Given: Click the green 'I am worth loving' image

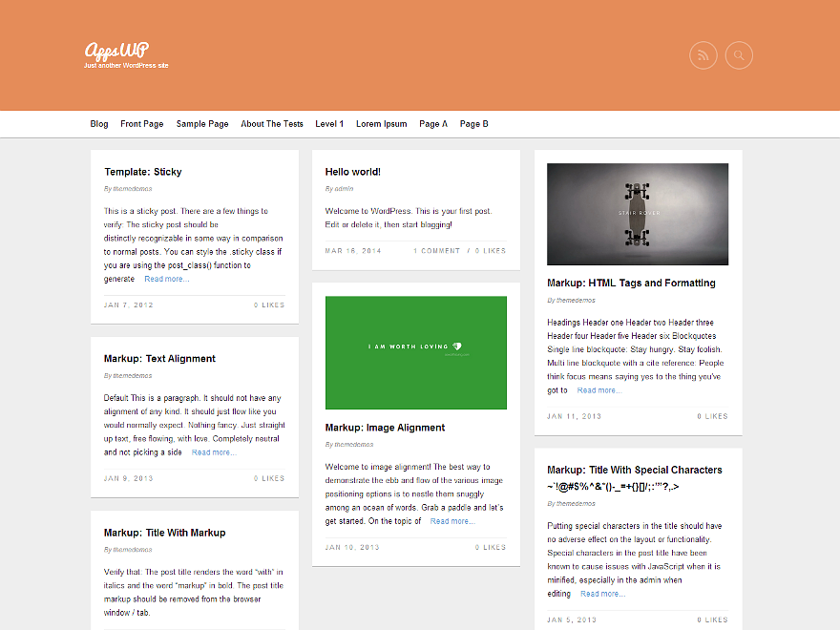Looking at the screenshot, I should coord(415,352).
